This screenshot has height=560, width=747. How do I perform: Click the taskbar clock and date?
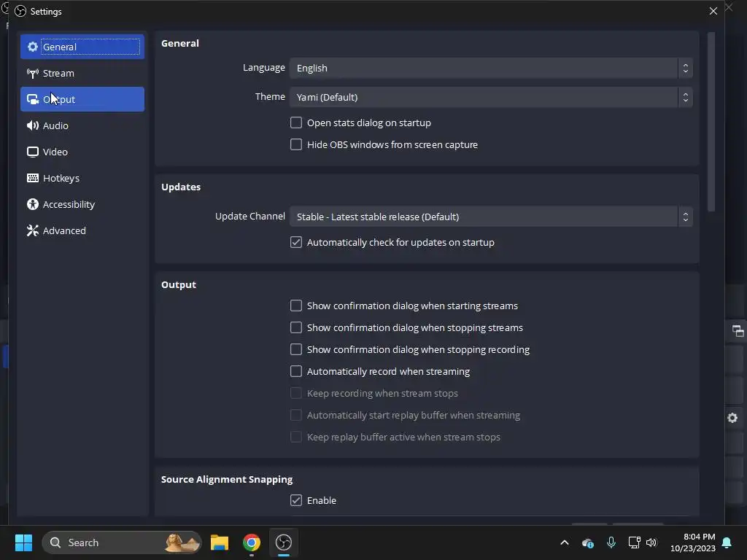click(x=693, y=542)
